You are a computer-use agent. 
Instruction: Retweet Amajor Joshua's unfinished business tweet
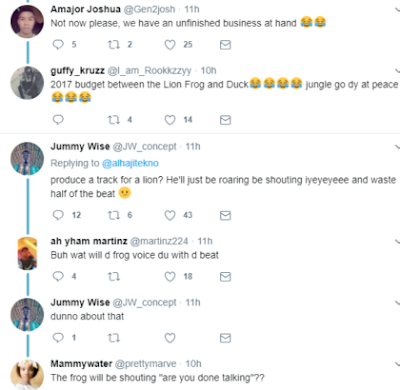point(114,44)
